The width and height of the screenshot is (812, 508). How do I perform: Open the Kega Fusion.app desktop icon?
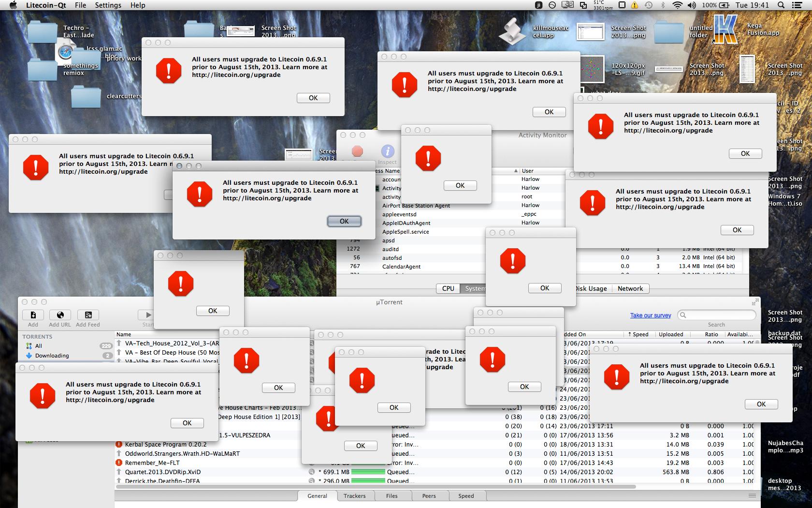coord(726,29)
